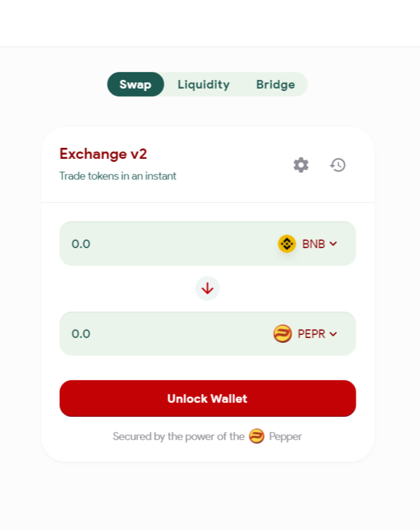Switch to the Bridge tab
The width and height of the screenshot is (420, 530).
275,84
